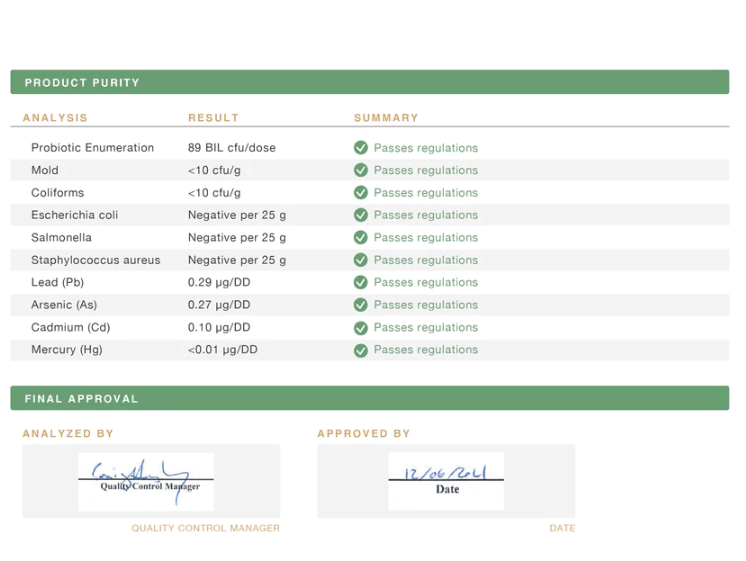Click the Arsenic (As) checkmark icon

pos(361,305)
